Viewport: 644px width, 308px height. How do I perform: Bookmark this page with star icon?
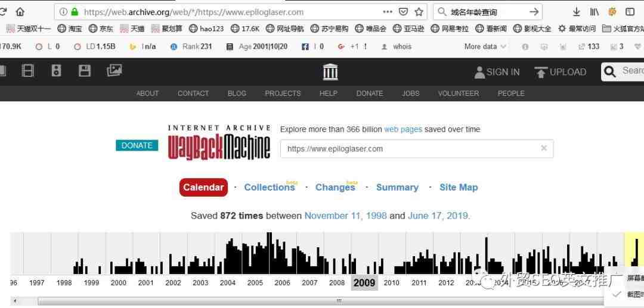click(x=419, y=12)
